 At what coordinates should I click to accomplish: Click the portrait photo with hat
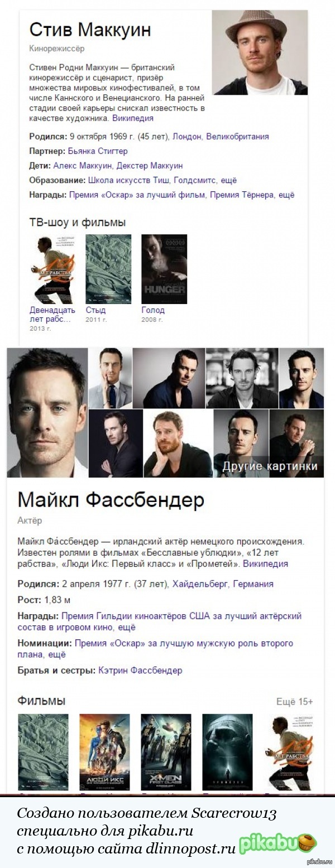pyautogui.click(x=260, y=52)
